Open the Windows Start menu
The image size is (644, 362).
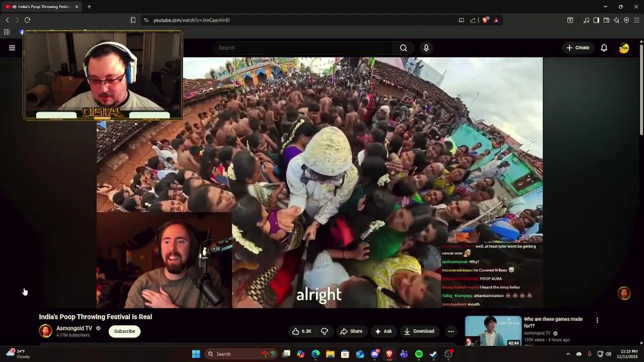point(196,354)
